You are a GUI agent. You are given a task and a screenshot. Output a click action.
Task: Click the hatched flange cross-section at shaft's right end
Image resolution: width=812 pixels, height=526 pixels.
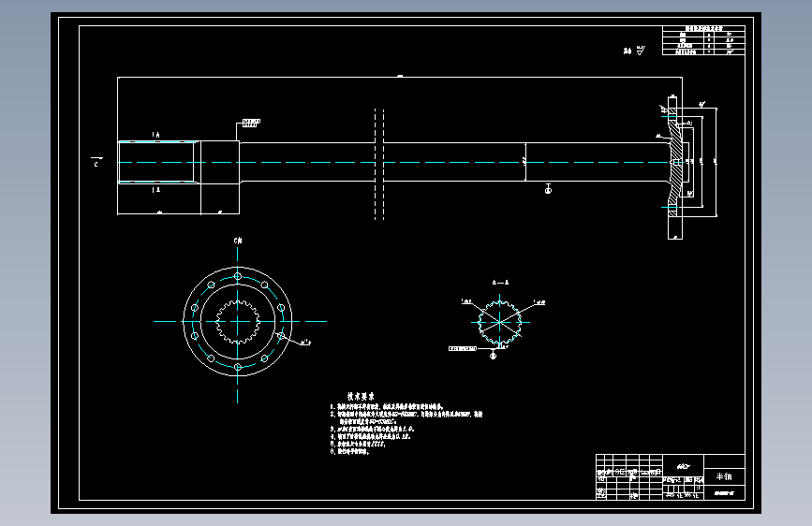[x=673, y=163]
